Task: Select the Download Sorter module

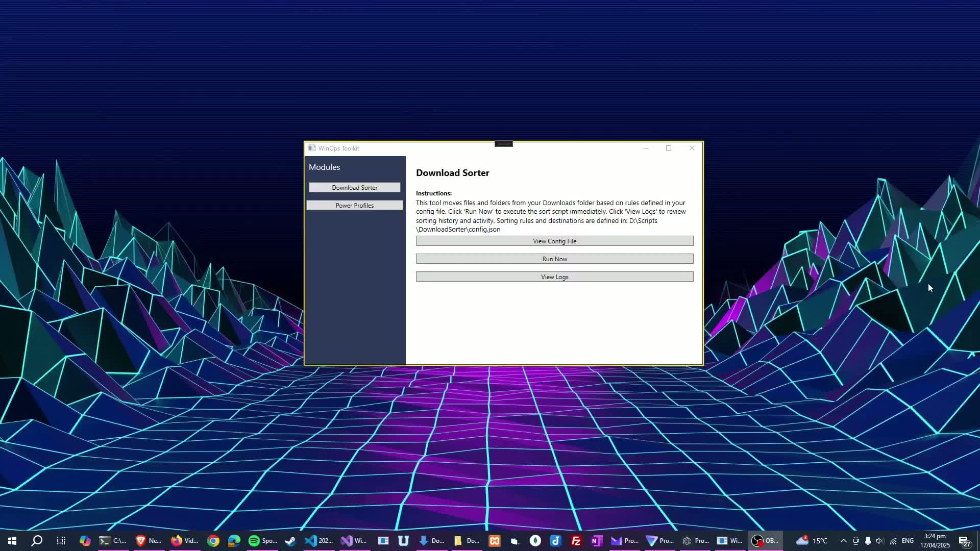Action: tap(354, 187)
